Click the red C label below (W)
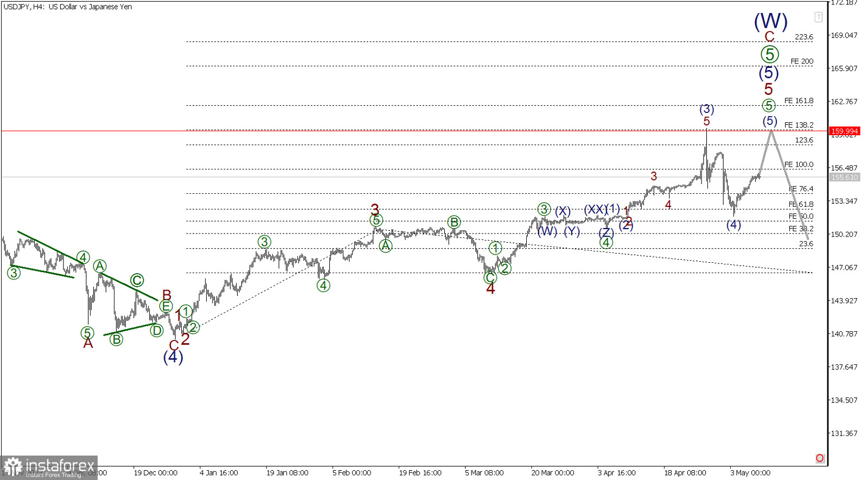The image size is (868, 480). (x=769, y=36)
